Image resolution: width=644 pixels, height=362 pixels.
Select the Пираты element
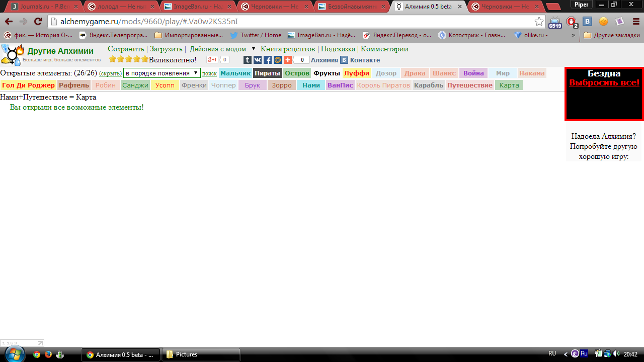[267, 73]
